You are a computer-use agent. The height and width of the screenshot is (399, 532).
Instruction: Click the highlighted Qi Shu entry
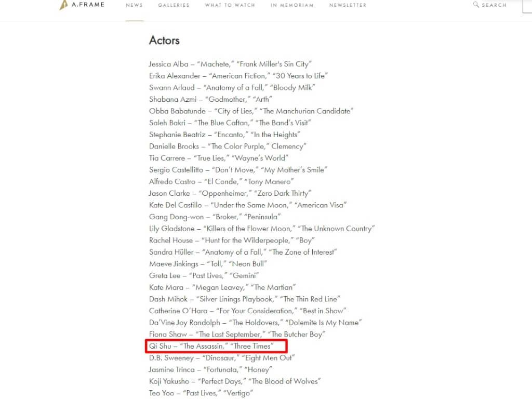point(216,346)
